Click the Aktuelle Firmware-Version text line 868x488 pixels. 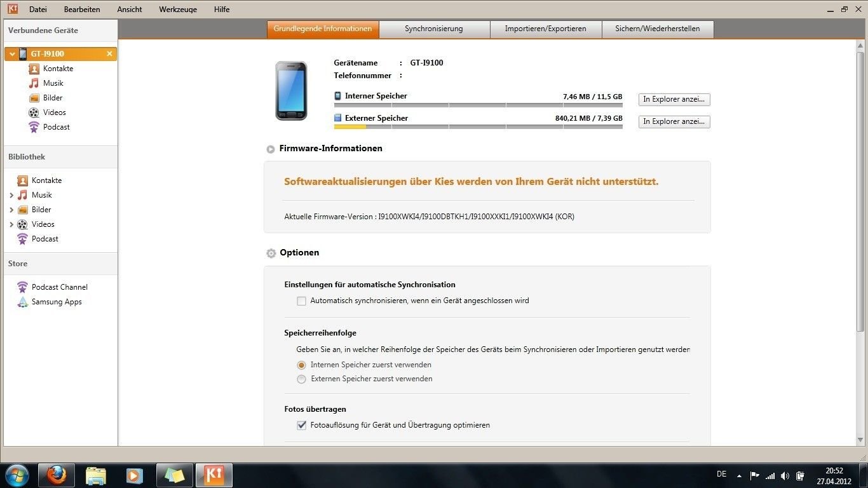429,217
